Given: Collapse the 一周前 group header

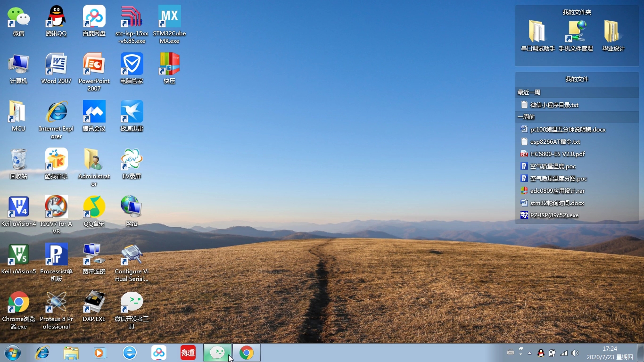Looking at the screenshot, I should (577, 117).
